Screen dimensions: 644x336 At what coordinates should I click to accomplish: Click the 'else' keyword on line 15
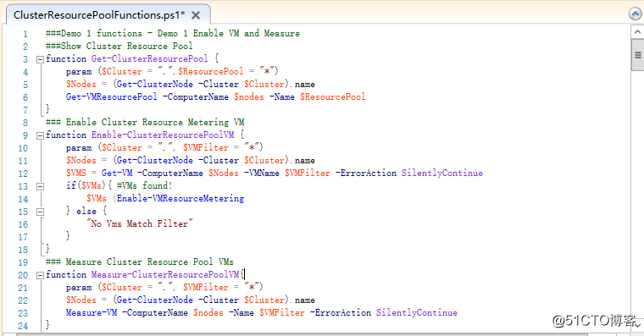86,212
